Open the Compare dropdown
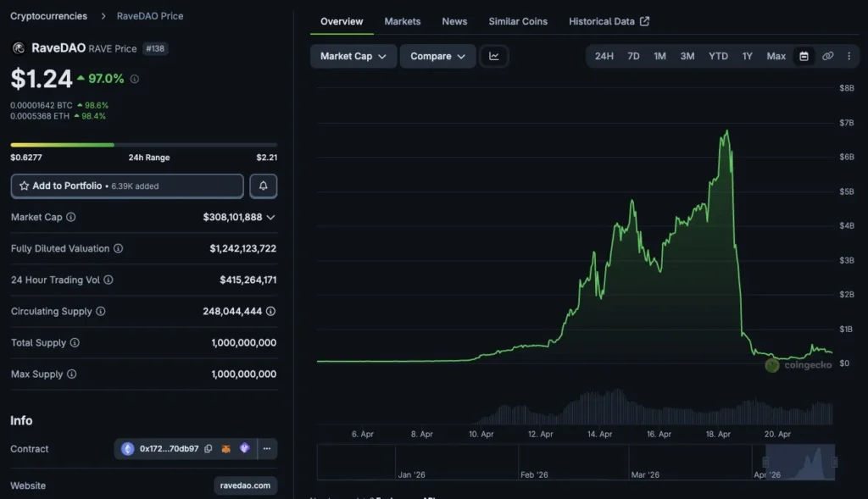Screen dimensions: 868x499 [437, 56]
